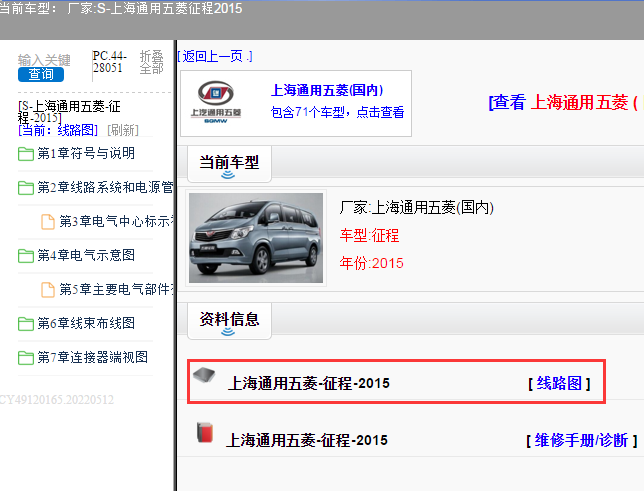Click the 资料信息 tab header

[x=229, y=320]
